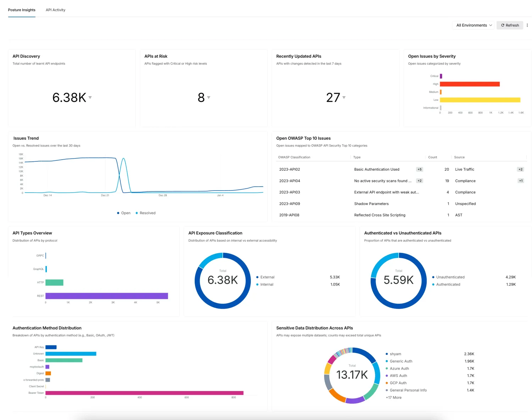Click filter icon next to 6.38K value
The height and width of the screenshot is (420, 532).
90,97
